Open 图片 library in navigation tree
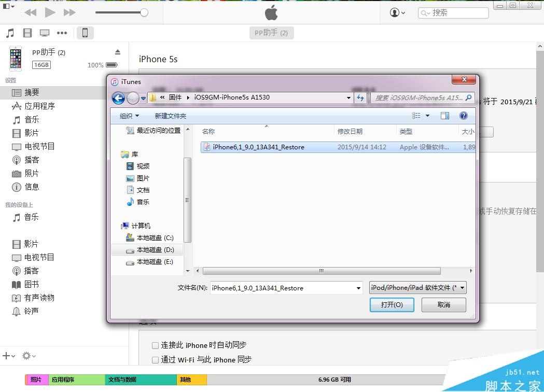This screenshot has height=392, width=544. pyautogui.click(x=138, y=178)
